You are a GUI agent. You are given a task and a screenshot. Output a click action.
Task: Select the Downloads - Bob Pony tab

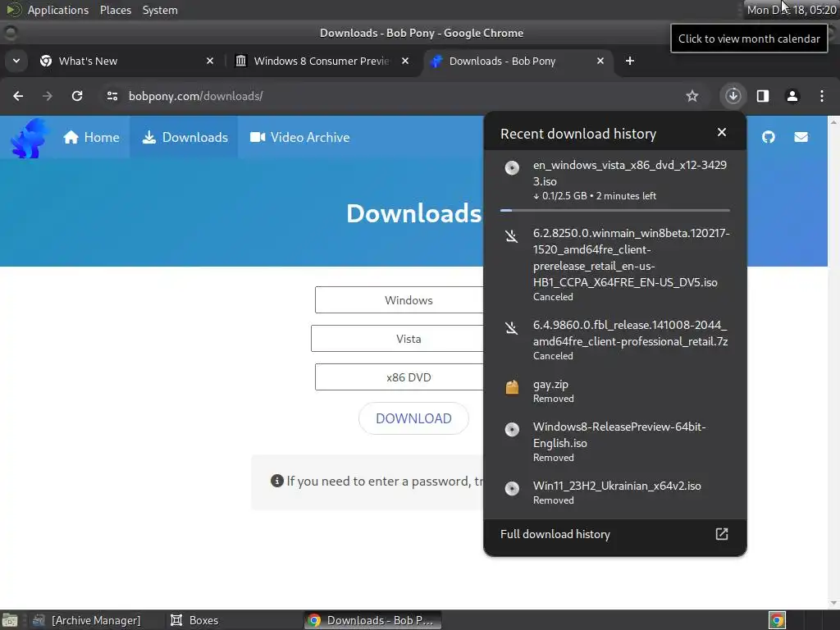(x=517, y=61)
